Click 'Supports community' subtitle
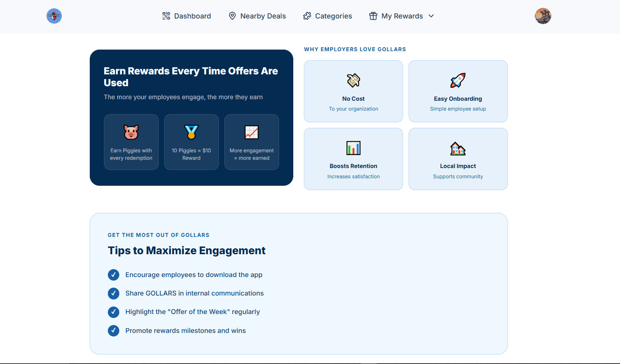Image resolution: width=620 pixels, height=364 pixels. 458,177
